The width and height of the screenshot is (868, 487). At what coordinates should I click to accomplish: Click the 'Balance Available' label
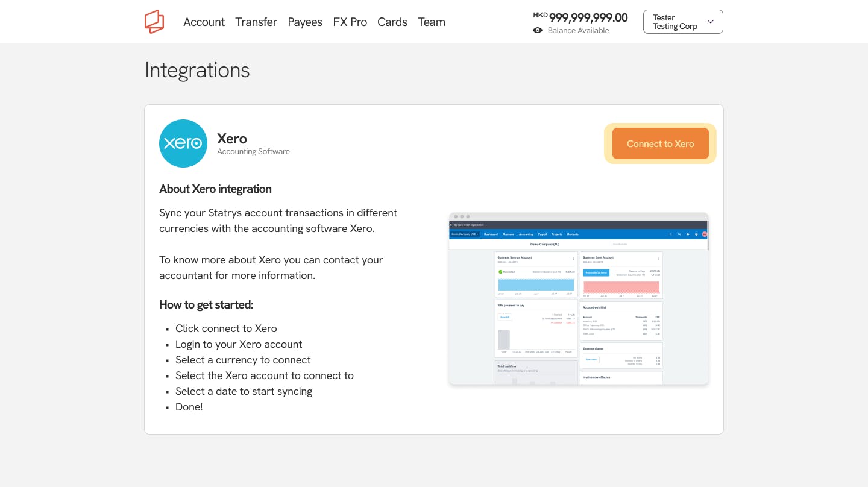click(578, 30)
